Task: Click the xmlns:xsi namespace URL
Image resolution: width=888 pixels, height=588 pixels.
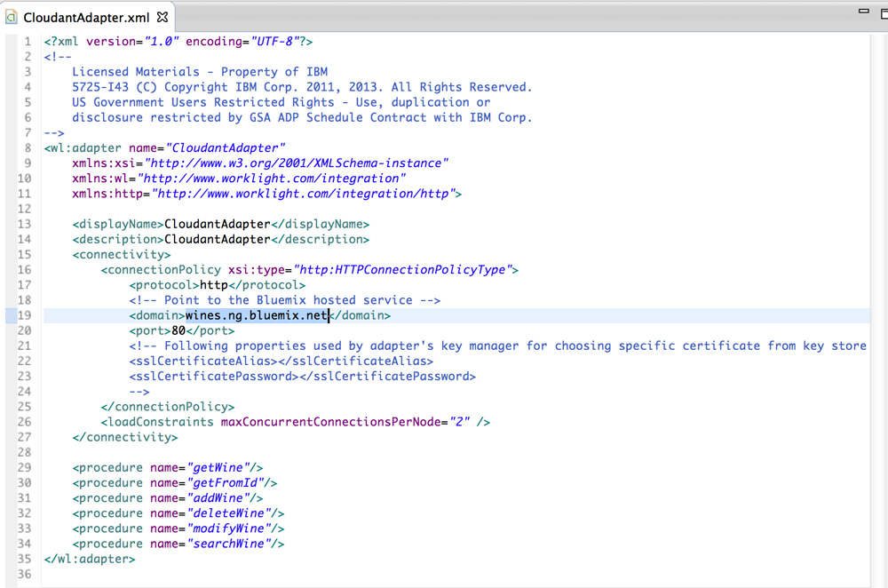Action: [297, 163]
